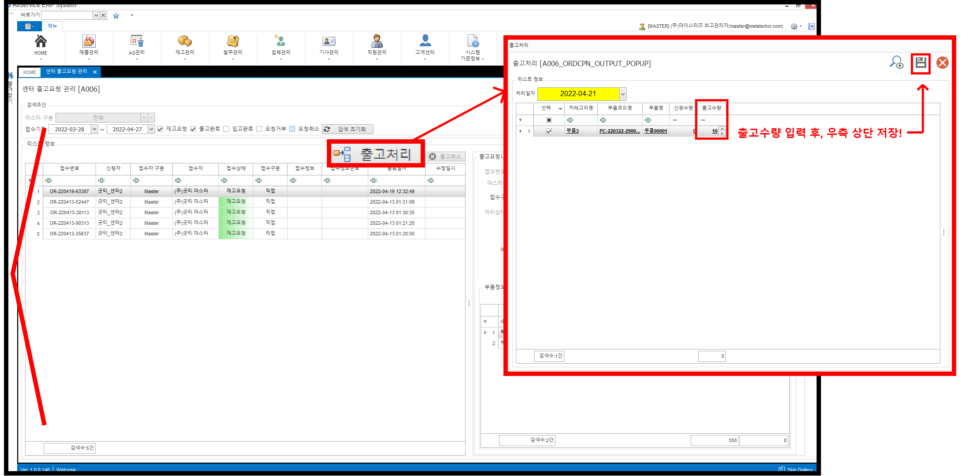980x476 pixels.
Task: Click the 출고수량 equals filter icon in popup
Action: (x=703, y=120)
